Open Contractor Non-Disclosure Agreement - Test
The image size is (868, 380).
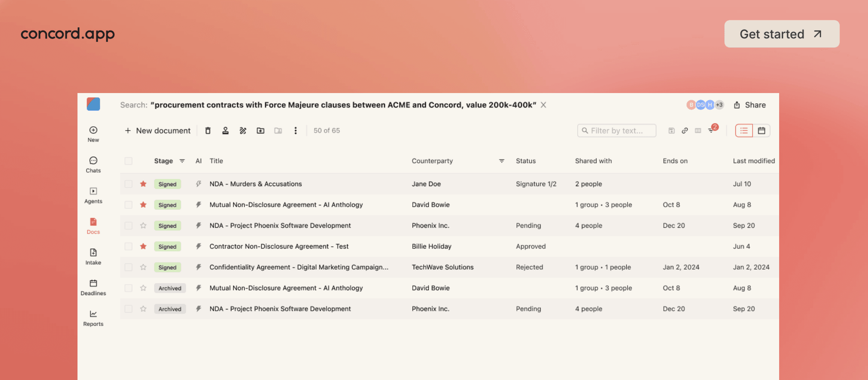click(279, 246)
